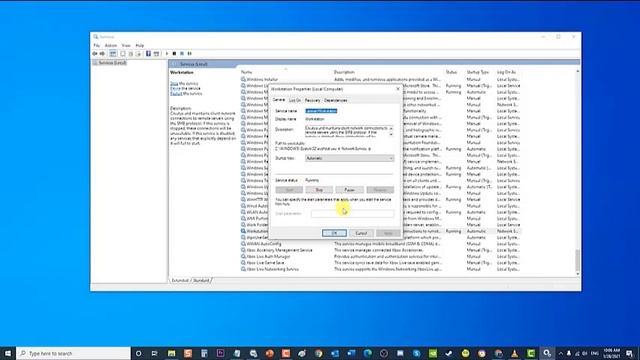Click the services list vertical scrollbar thumb
The height and width of the screenshot is (360, 640).
[577, 260]
